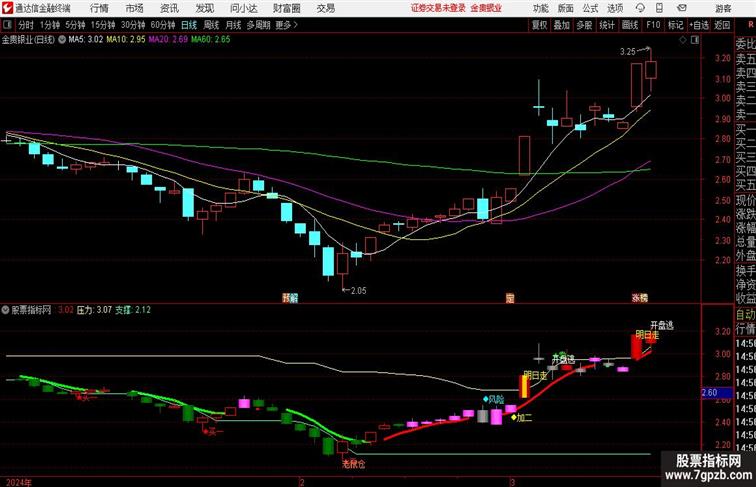
Task: Open F10 company info
Action: tap(653, 25)
